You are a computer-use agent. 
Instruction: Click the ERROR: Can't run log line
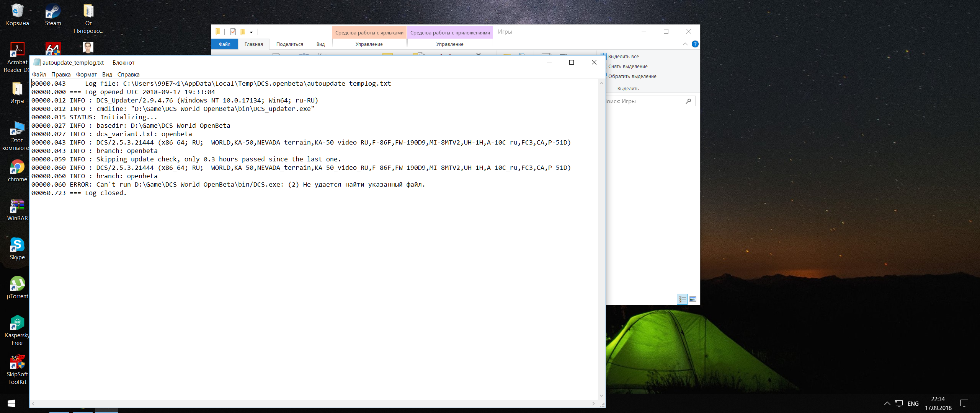[x=228, y=185]
